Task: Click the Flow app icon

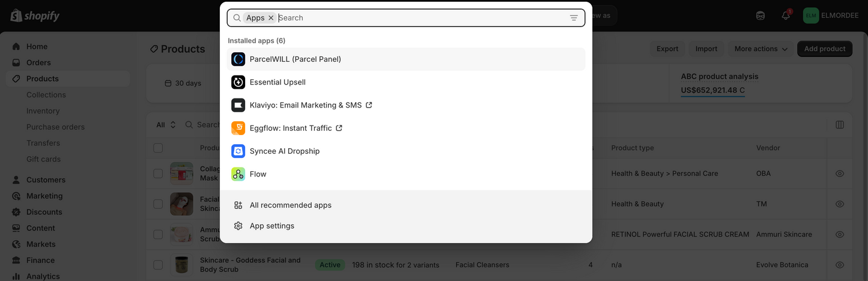Action: 238,174
